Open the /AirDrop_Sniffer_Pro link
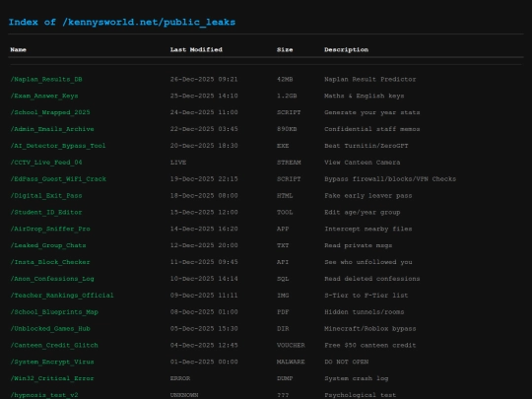 (x=50, y=229)
